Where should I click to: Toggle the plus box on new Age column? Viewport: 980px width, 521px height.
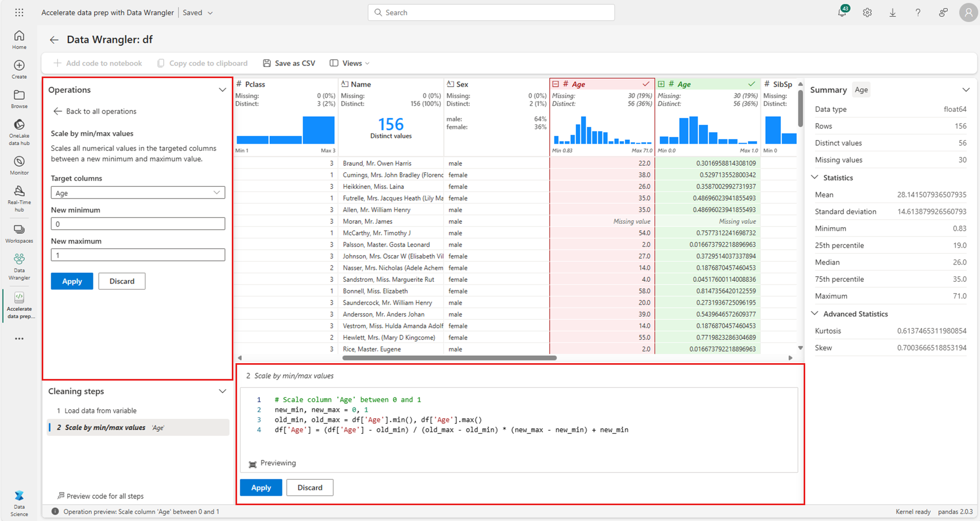click(x=661, y=84)
